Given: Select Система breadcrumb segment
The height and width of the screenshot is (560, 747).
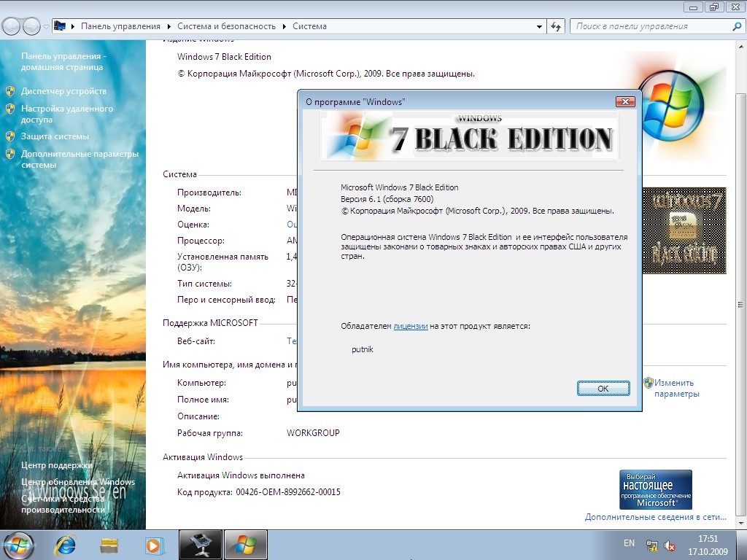Looking at the screenshot, I should coord(309,26).
